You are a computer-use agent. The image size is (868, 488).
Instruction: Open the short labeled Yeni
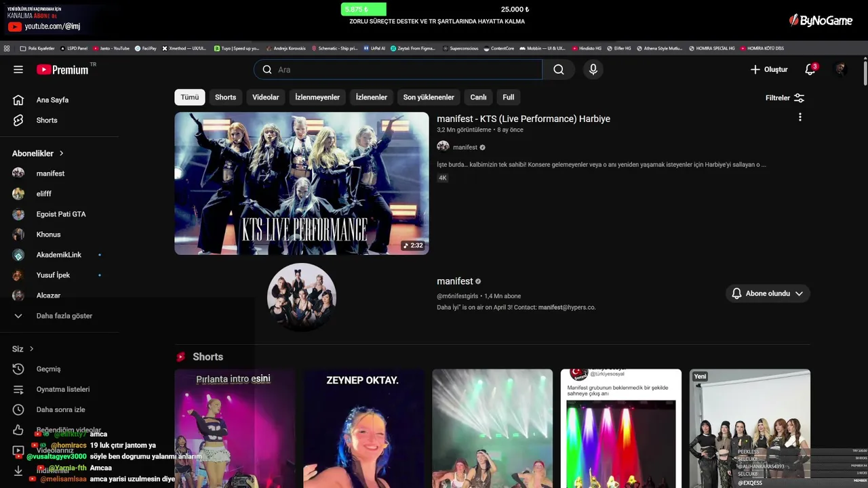pyautogui.click(x=750, y=428)
